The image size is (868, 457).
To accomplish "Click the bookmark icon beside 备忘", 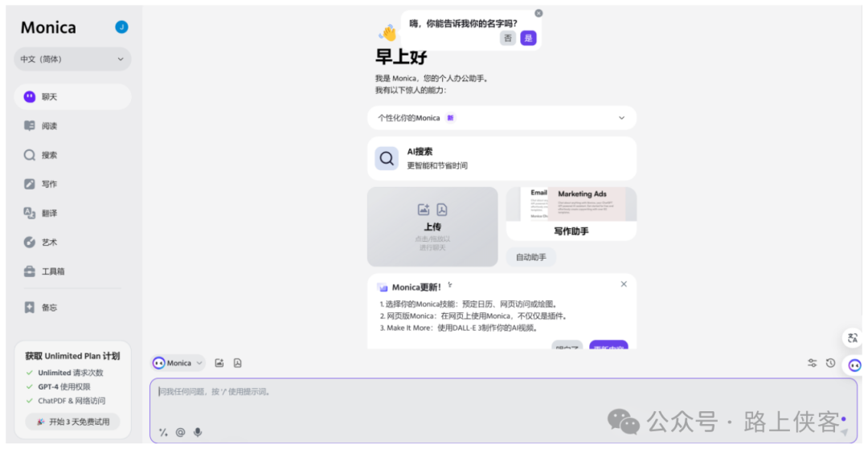I will point(30,308).
